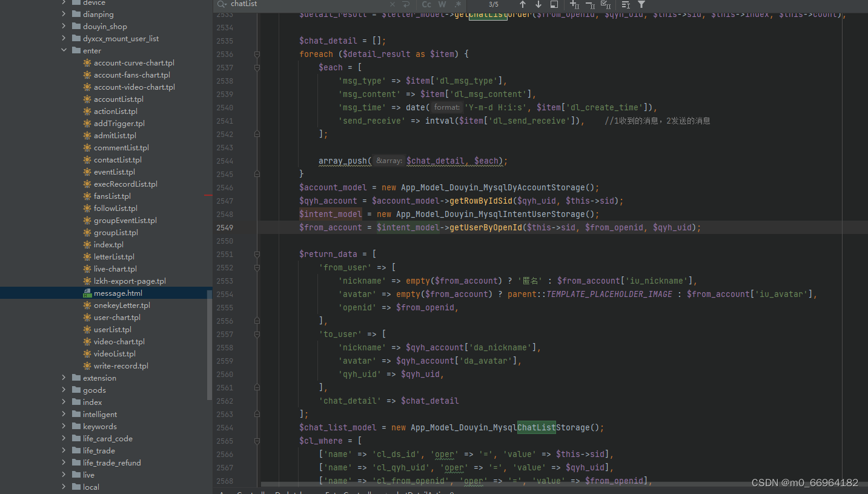Expand the dyxcx_mount_user_list folder
This screenshot has height=494, width=868.
(x=64, y=39)
